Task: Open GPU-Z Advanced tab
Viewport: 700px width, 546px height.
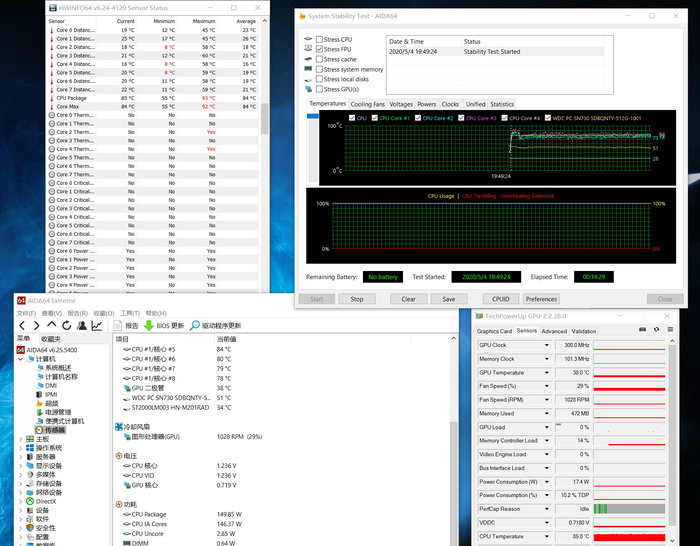Action: point(554,331)
